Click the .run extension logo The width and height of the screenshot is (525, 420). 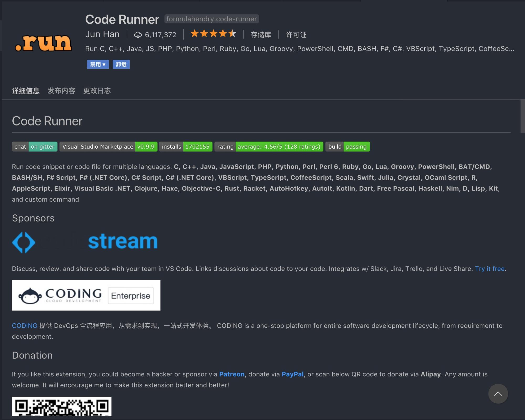point(43,43)
